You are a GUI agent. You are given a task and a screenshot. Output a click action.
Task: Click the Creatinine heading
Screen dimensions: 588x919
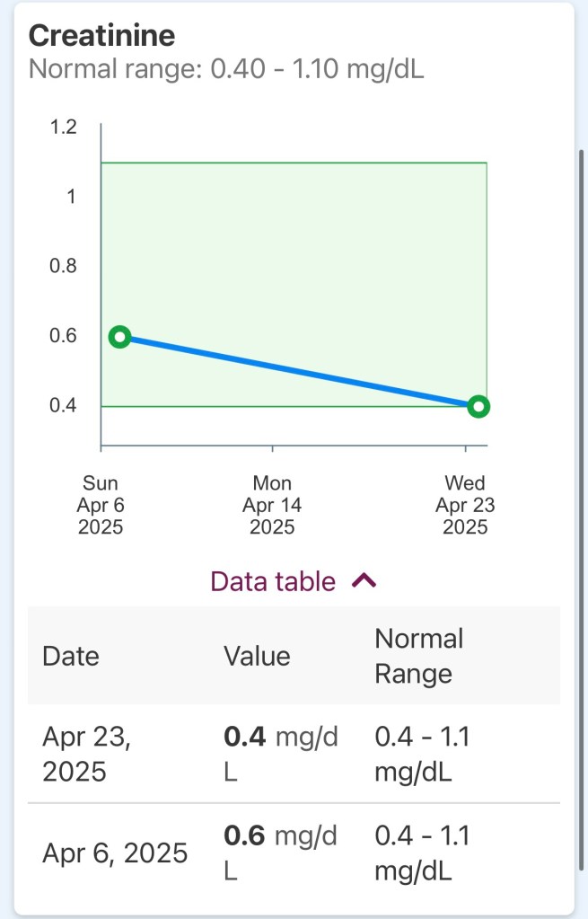[x=101, y=35]
